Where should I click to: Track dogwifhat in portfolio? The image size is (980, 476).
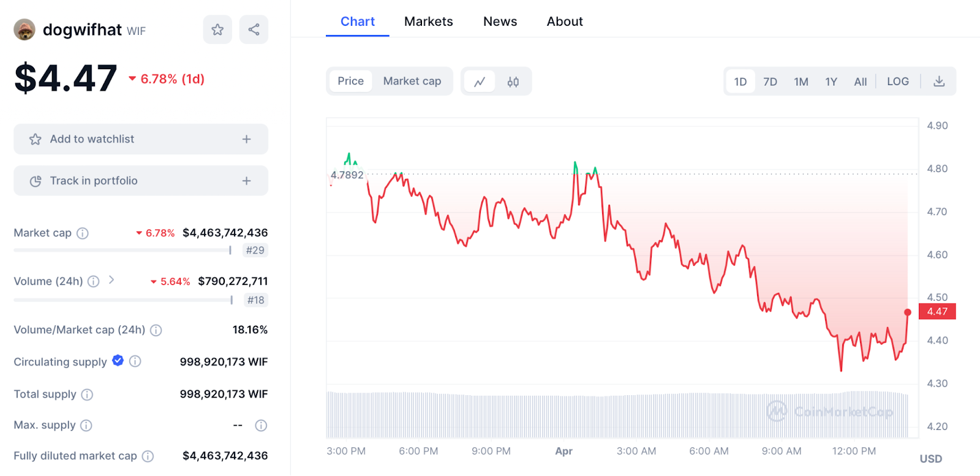141,181
